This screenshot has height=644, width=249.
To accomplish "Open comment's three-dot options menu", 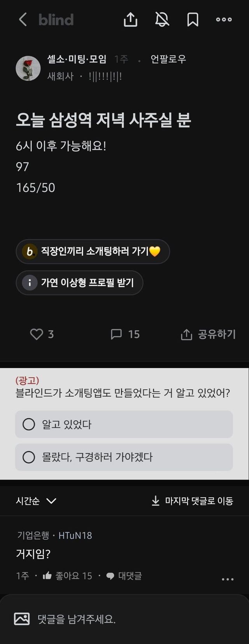I will coord(228,579).
